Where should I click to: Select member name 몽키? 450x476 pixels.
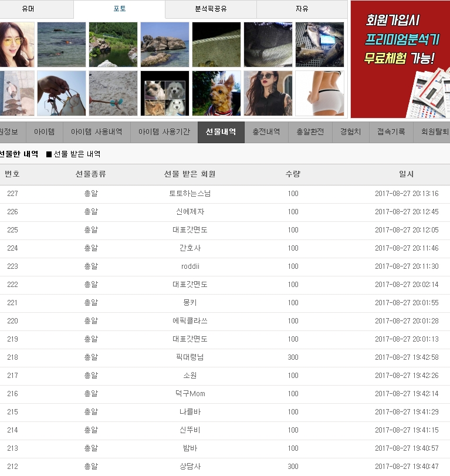[x=190, y=303]
